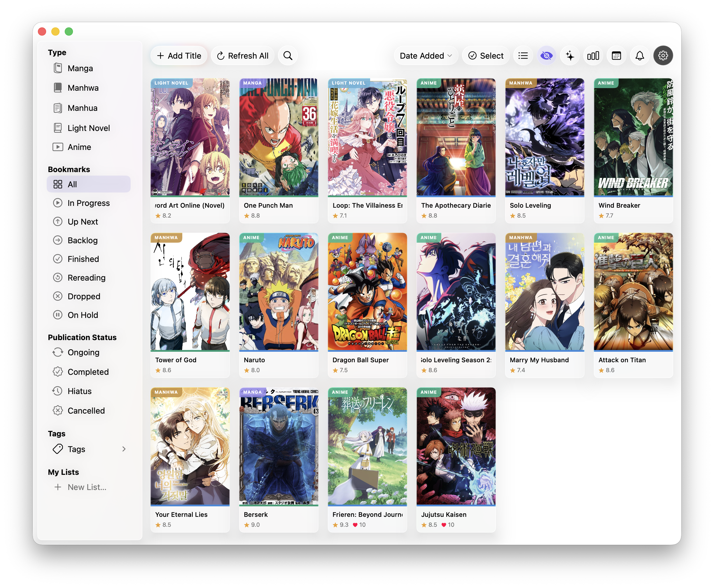The image size is (714, 588).
Task: Click the Add Title button
Action: [x=179, y=55]
